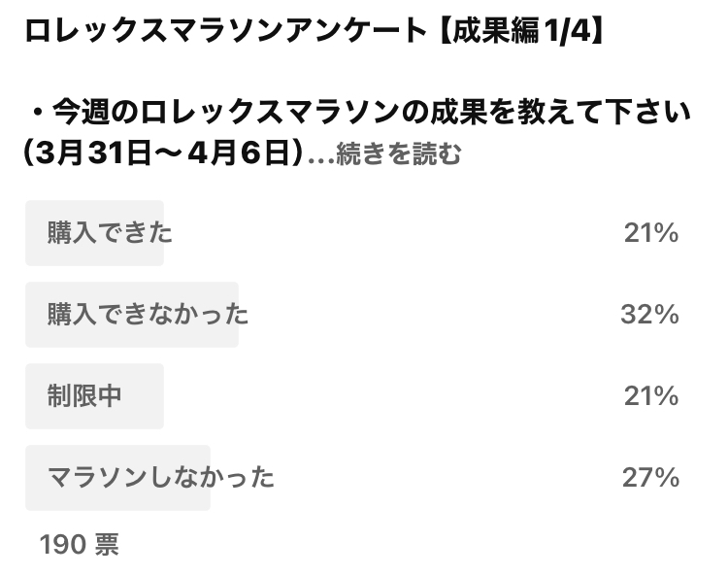Click the 21% value beside 購入できた

(651, 233)
